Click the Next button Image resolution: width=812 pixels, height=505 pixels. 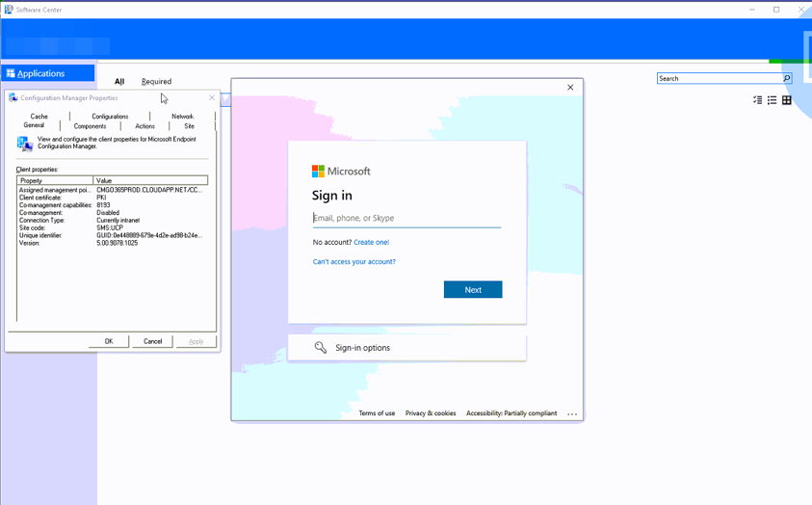tap(473, 289)
